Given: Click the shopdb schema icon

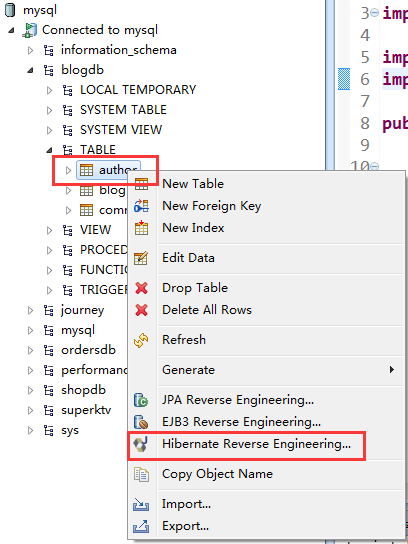Looking at the screenshot, I should click(49, 391).
